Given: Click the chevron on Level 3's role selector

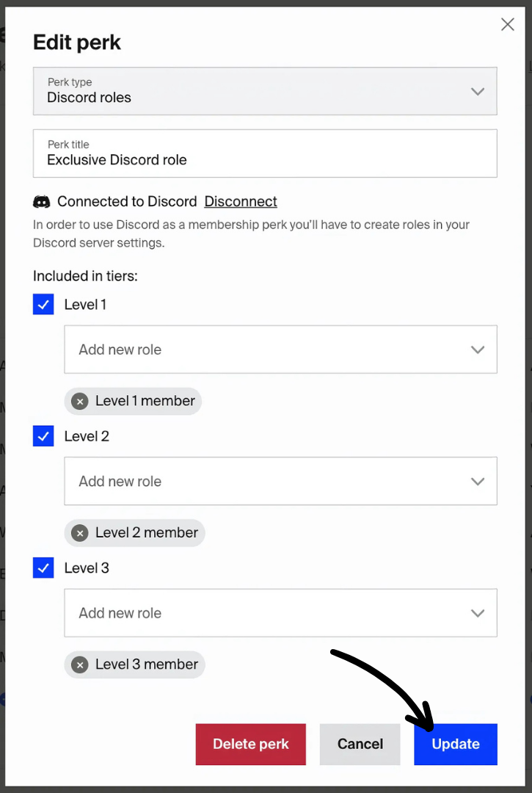Looking at the screenshot, I should 478,612.
